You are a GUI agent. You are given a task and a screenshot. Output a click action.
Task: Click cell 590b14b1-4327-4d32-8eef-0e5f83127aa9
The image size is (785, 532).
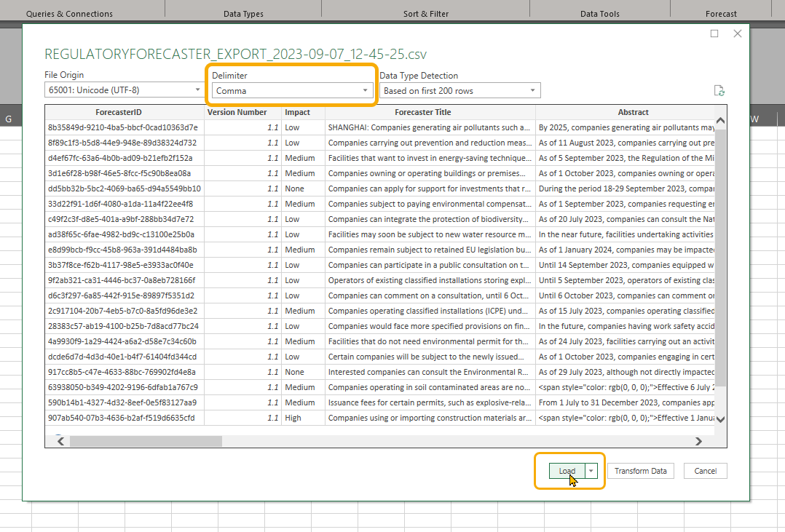pyautogui.click(x=125, y=402)
